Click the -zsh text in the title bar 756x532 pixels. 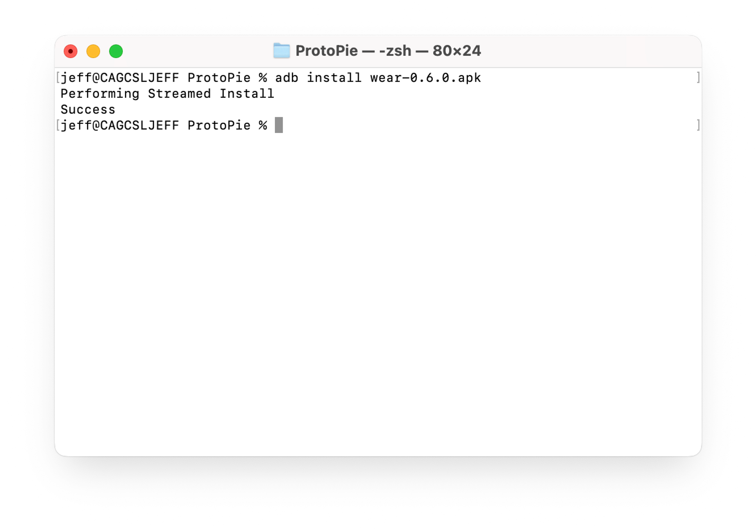point(395,51)
